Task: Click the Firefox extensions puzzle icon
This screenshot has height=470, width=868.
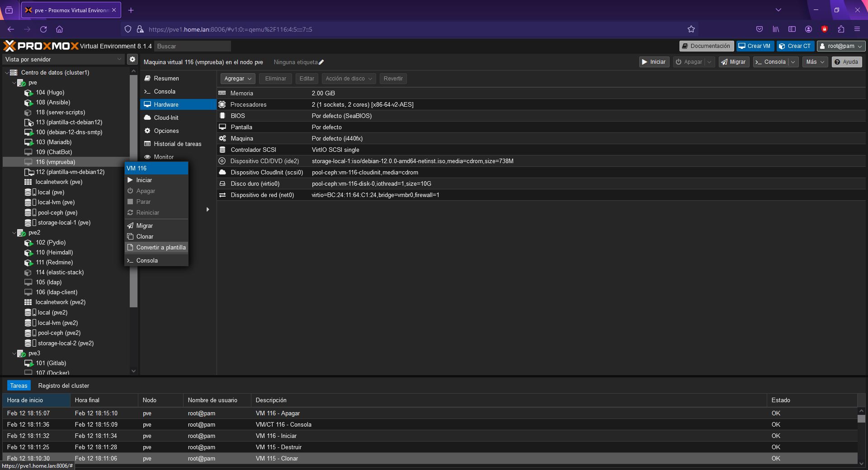Action: click(x=841, y=29)
